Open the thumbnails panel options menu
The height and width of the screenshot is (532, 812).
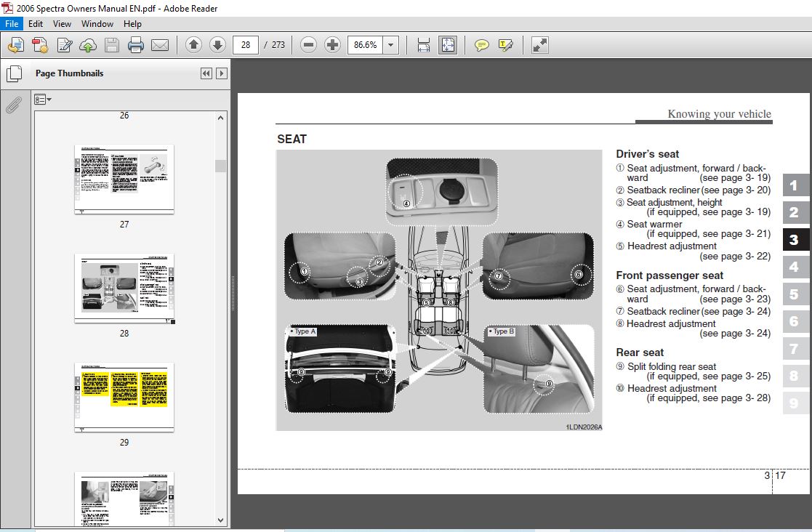click(x=43, y=100)
